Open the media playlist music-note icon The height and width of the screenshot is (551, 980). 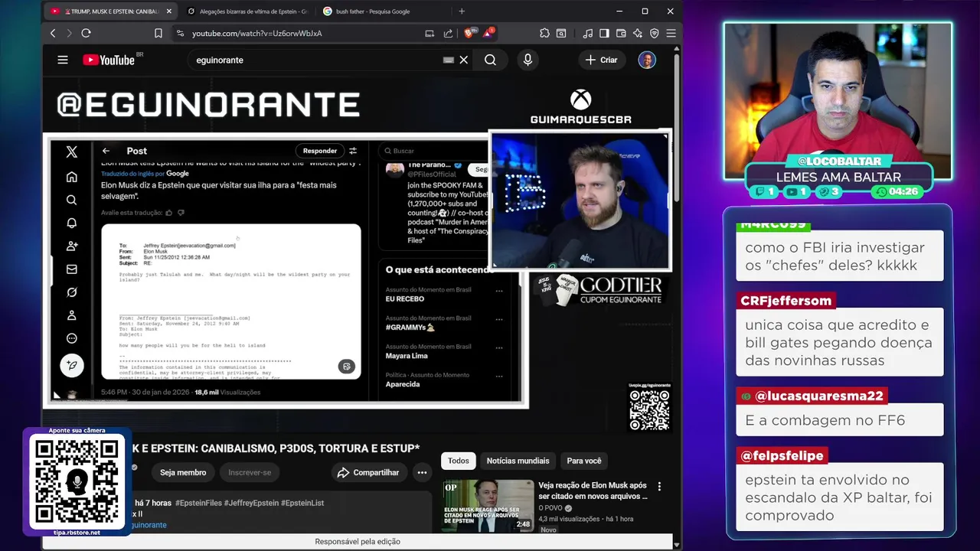(x=587, y=33)
